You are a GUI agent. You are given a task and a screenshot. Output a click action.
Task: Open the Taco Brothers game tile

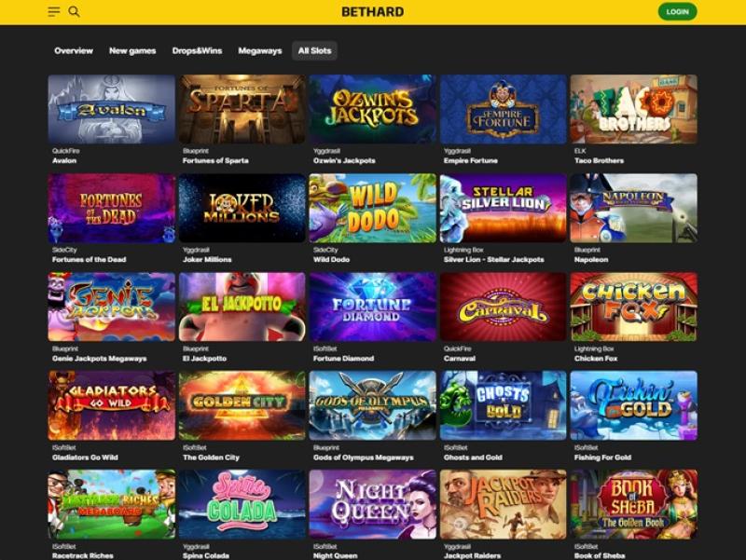coord(634,109)
